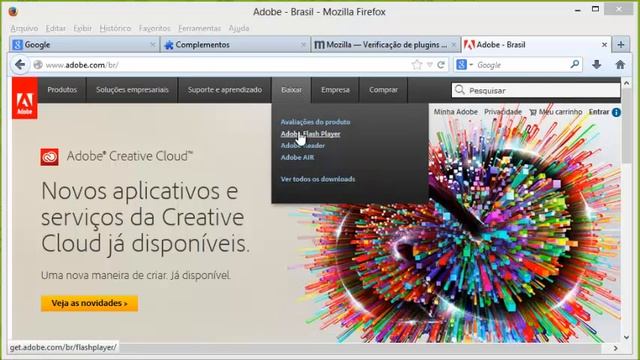Close the Google tab
This screenshot has height=360, width=640.
click(153, 44)
